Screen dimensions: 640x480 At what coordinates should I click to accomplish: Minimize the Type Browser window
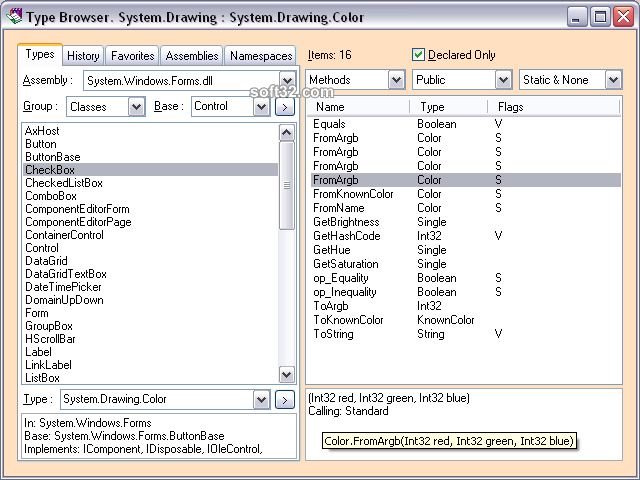(576, 17)
